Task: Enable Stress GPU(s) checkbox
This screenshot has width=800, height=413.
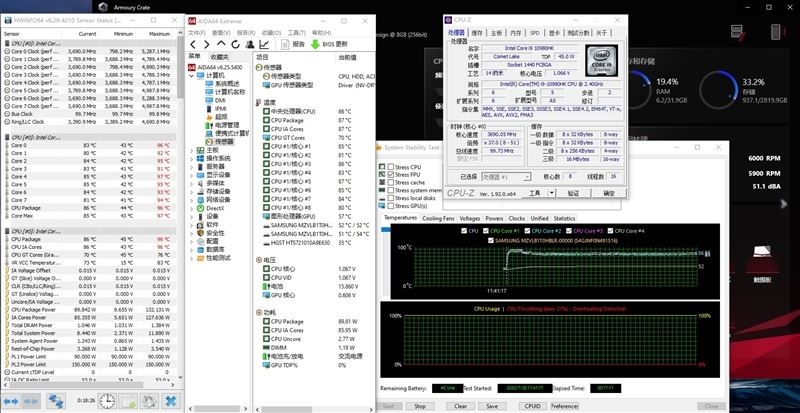Action: [391, 206]
